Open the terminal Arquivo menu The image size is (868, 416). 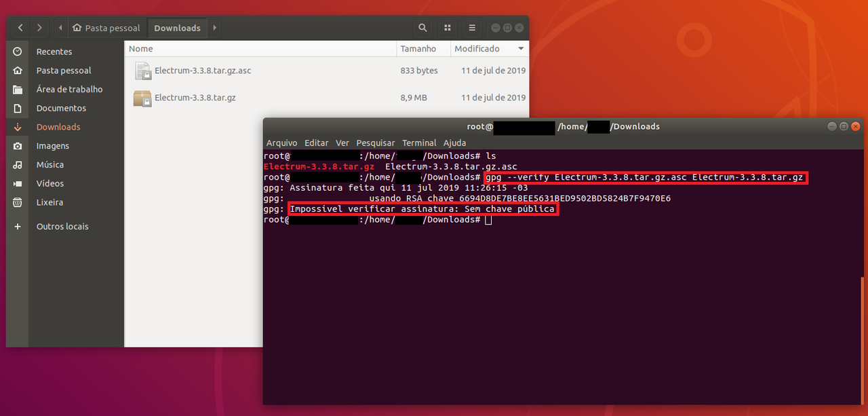pyautogui.click(x=282, y=143)
